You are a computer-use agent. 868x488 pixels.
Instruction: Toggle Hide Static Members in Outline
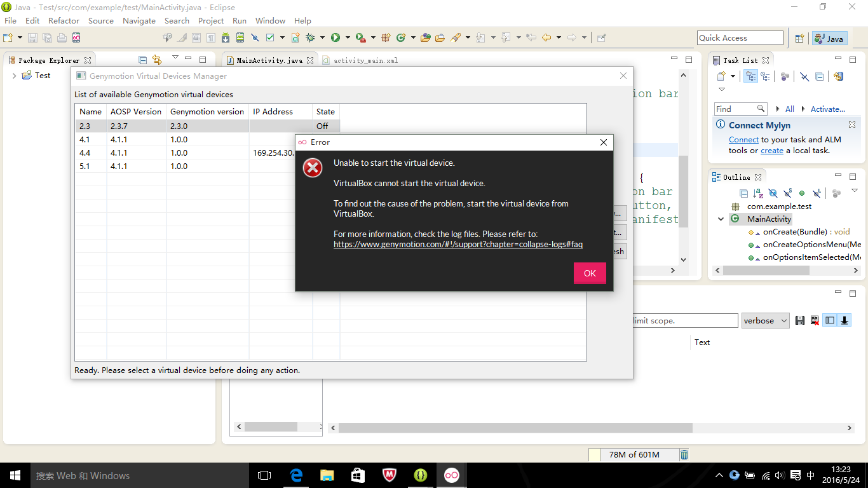click(788, 193)
